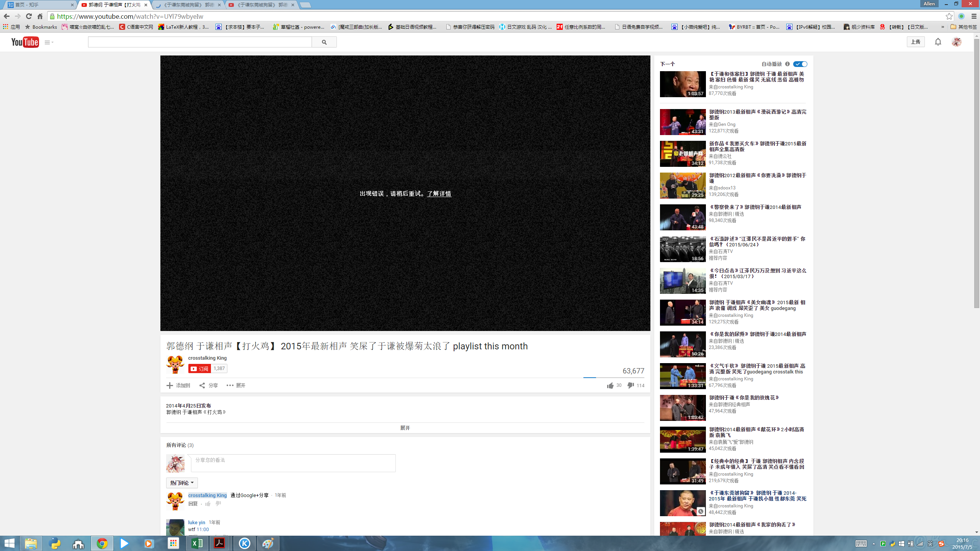This screenshot has width=980, height=551.
Task: Open the C语言中文网 bookmark
Action: 136,27
